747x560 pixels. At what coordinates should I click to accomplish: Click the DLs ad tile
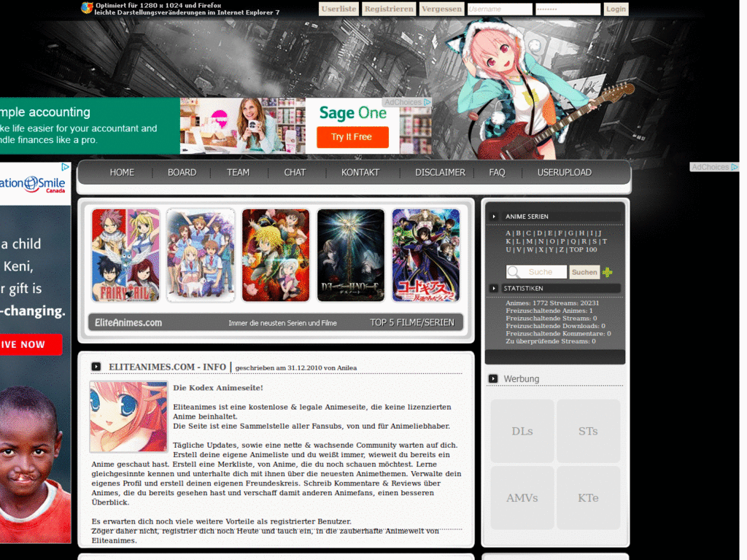[522, 431]
